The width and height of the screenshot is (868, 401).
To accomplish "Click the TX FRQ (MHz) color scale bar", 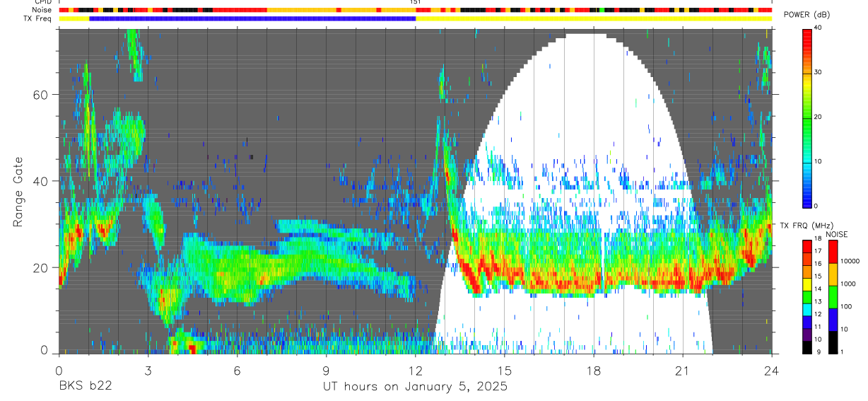I will point(807,297).
